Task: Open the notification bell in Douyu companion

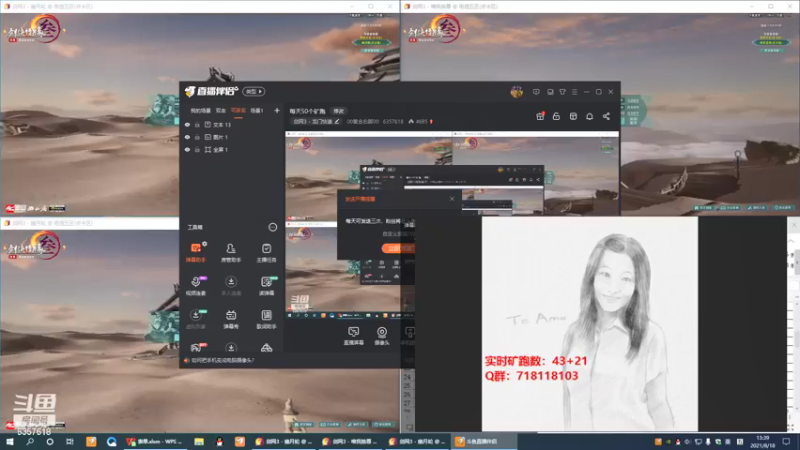Action: tap(589, 116)
